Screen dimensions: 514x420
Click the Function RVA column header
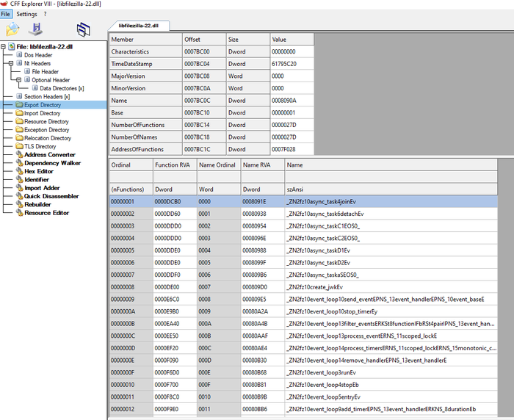[175, 165]
